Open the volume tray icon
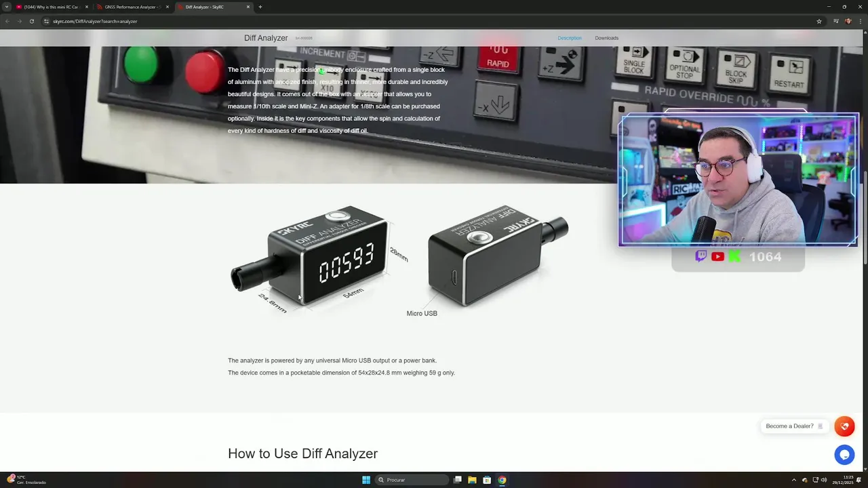The image size is (868, 488). coord(824,480)
